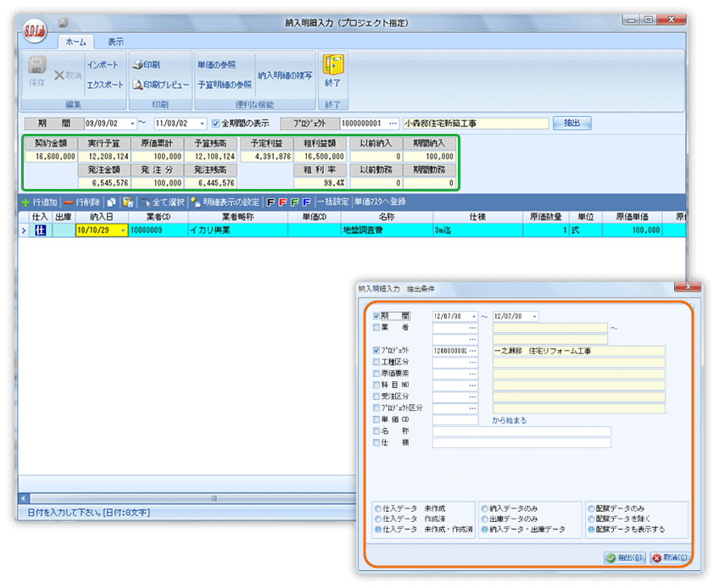
Task: Click 単価マスタへ登録 in grid toolbar
Action: click(380, 202)
